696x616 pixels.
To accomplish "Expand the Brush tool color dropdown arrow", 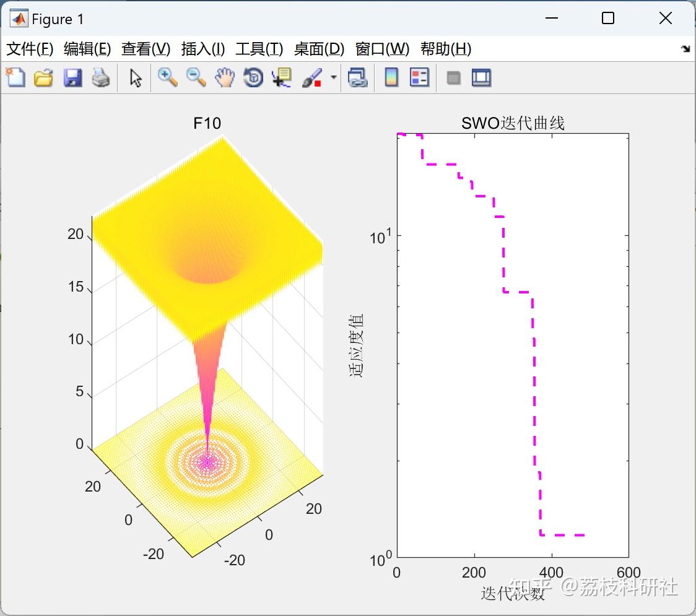I will point(333,77).
